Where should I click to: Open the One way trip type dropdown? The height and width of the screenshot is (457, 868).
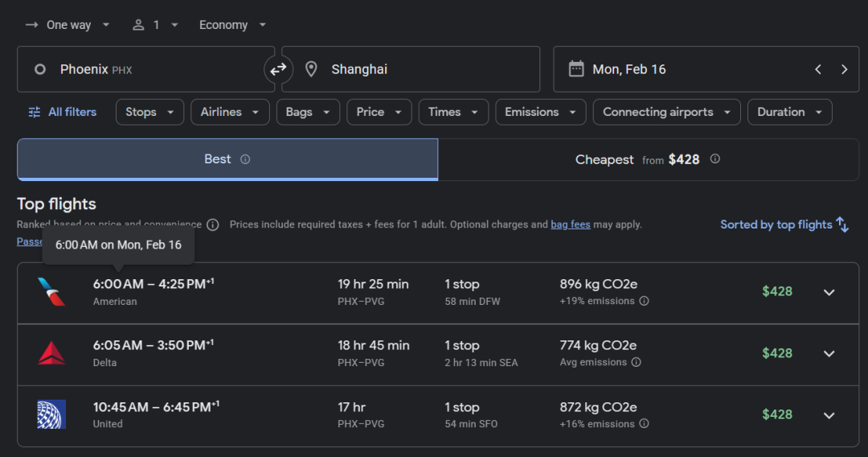click(x=68, y=25)
